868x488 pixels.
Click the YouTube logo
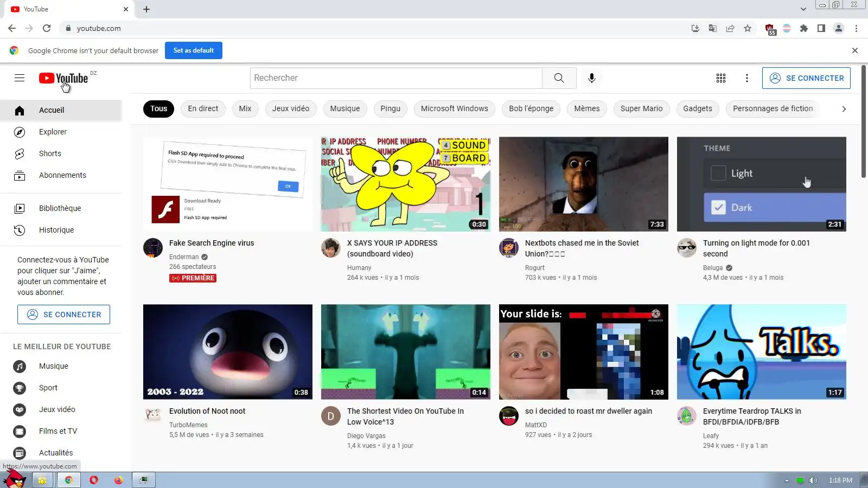63,78
